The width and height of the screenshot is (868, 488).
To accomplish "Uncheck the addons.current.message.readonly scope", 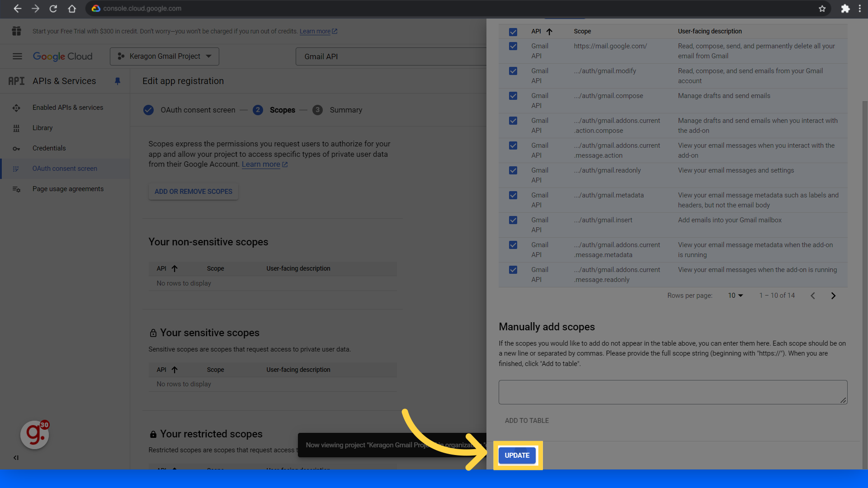I will [x=513, y=270].
